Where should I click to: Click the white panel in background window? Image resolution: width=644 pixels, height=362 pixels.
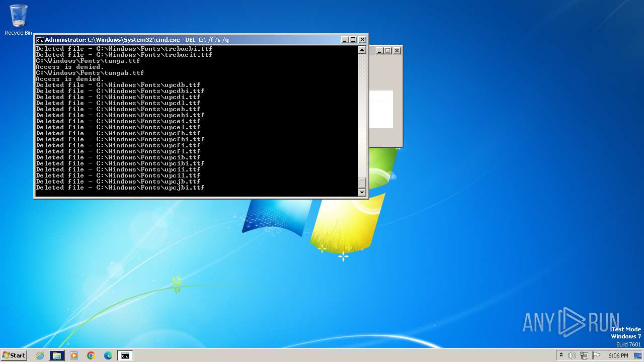(x=381, y=110)
